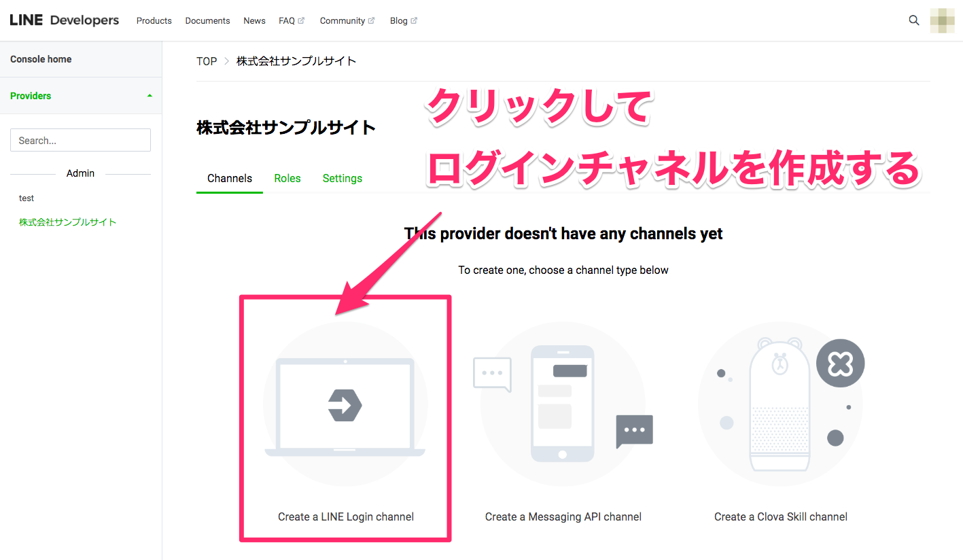Open the Settings tab

coord(342,178)
